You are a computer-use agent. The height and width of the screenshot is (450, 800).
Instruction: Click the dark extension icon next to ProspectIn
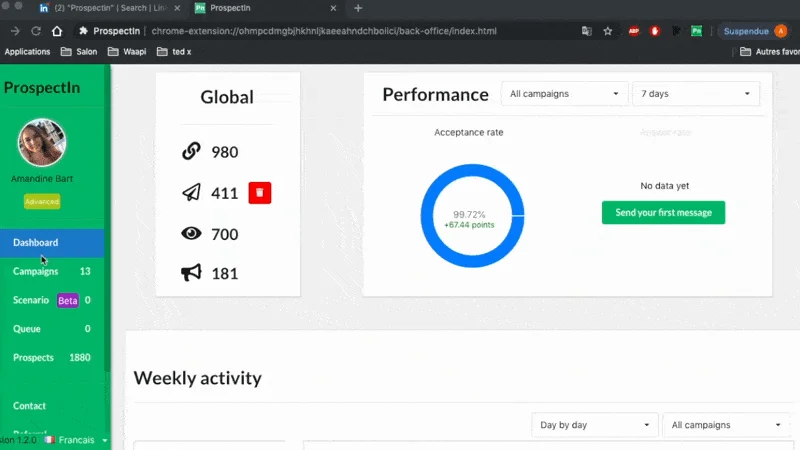click(x=676, y=31)
